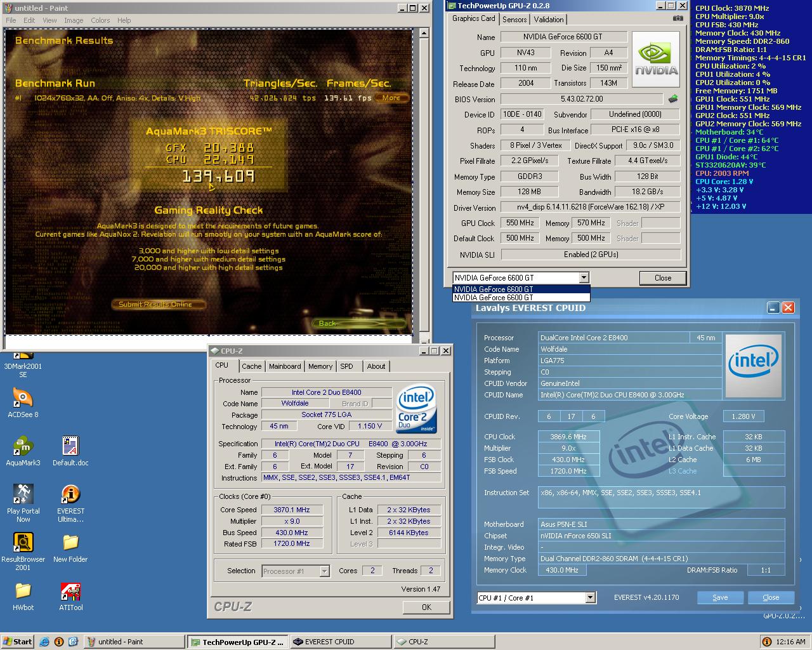This screenshot has width=812, height=650.
Task: Click the Motherboard Asus P5N-E SLI field
Action: tap(662, 524)
